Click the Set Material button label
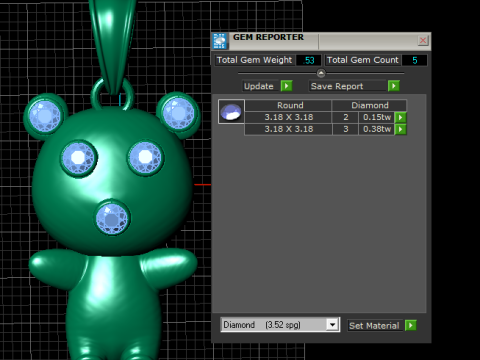 tap(374, 326)
